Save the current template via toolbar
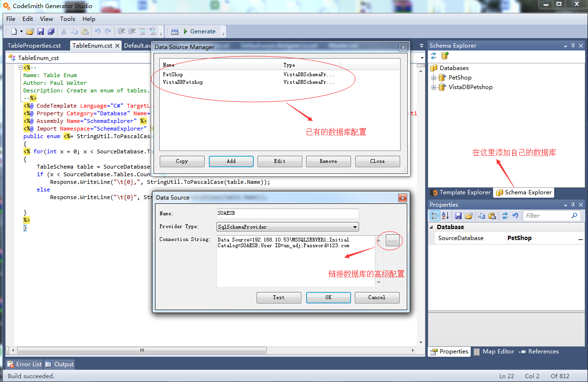 41,31
